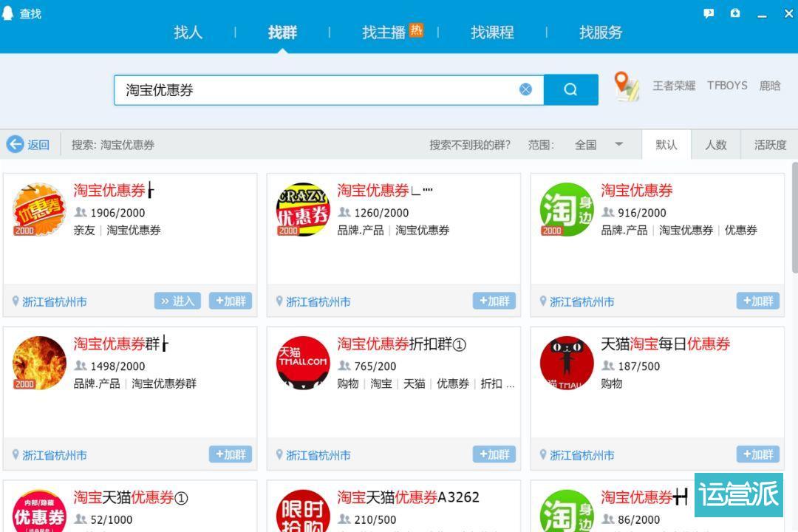This screenshot has height=532, width=798.
Task: Open the Tmall cat avatar of 天猫淘宝每日优惠券
Action: click(x=567, y=363)
